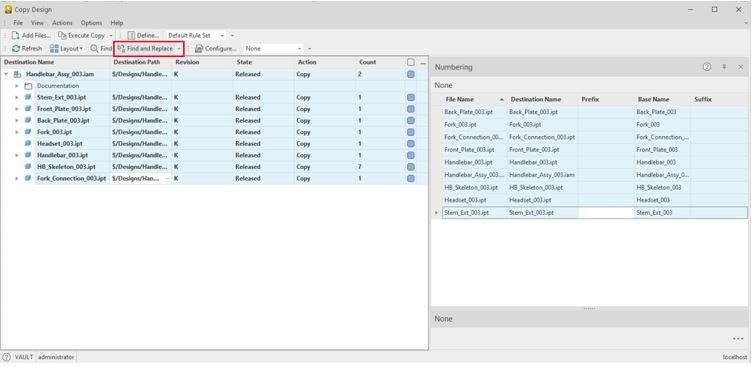Toggle checkbox for Stem_Ext_003.ipt row

(411, 97)
